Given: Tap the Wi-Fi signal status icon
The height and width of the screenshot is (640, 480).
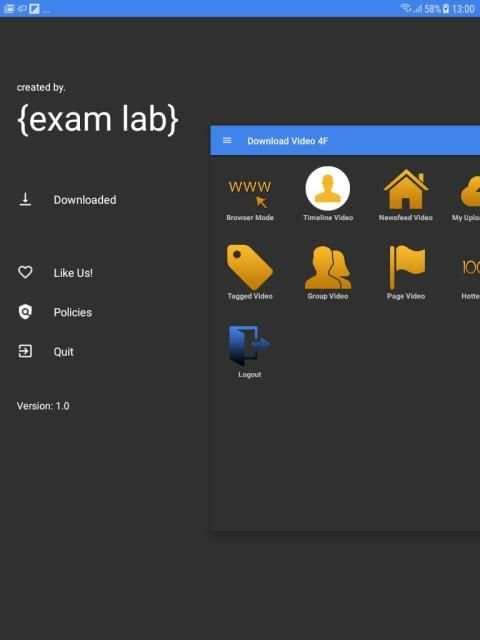Looking at the screenshot, I should [x=405, y=8].
